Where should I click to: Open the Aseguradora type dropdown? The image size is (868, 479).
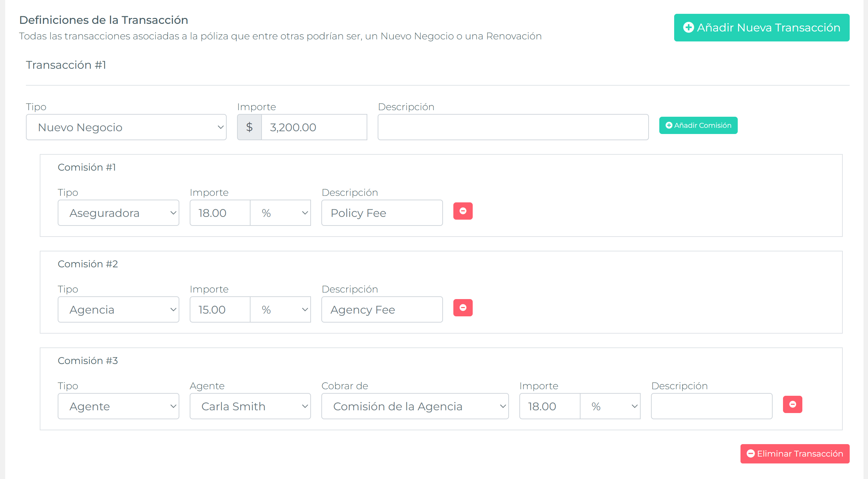(x=118, y=213)
